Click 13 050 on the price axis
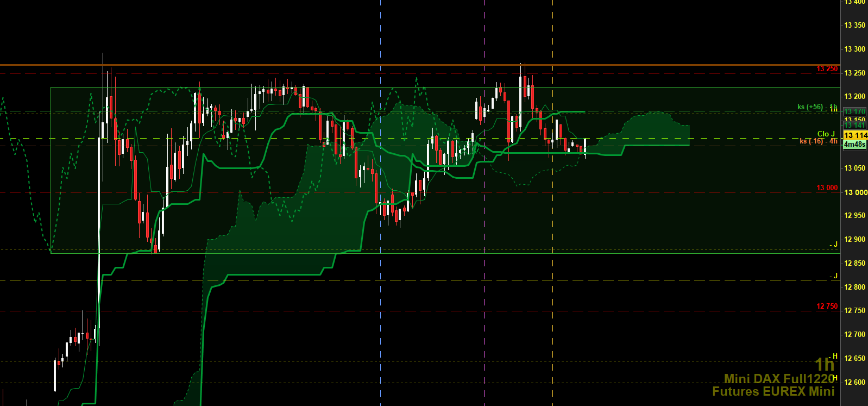 [854, 168]
